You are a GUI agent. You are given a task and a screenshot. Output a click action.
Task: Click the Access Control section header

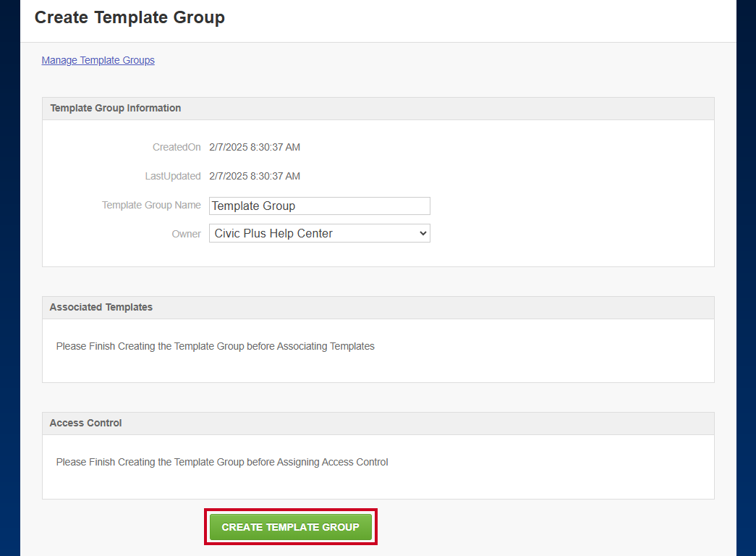378,424
